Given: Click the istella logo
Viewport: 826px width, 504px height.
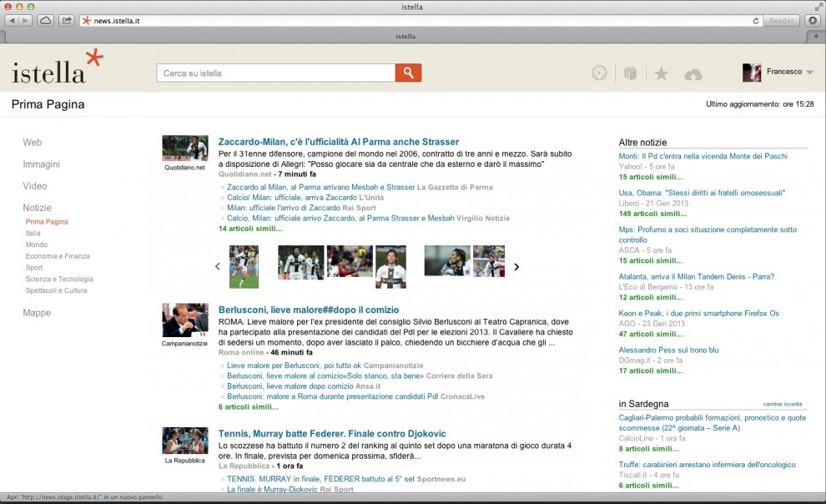Looking at the screenshot, I should 57,67.
